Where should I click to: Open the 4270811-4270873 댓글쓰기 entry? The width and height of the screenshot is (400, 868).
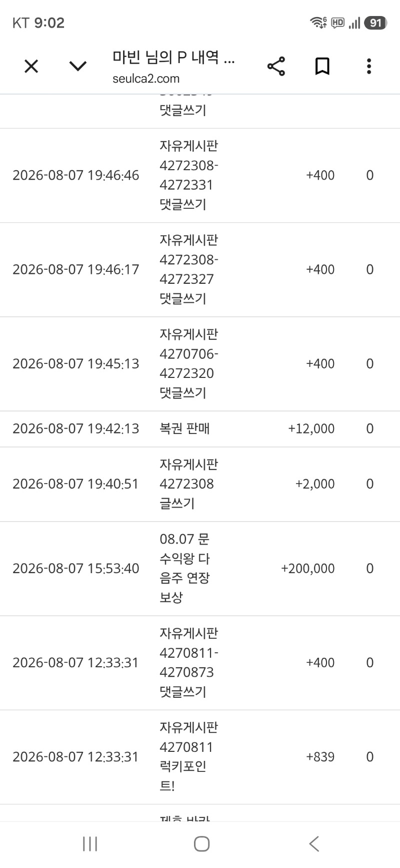coord(200,663)
